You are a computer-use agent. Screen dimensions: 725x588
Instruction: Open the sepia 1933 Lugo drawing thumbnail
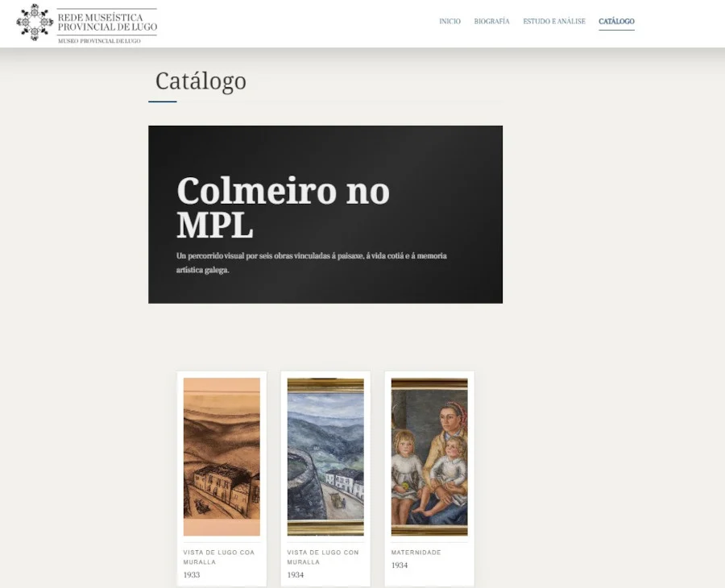(x=222, y=457)
